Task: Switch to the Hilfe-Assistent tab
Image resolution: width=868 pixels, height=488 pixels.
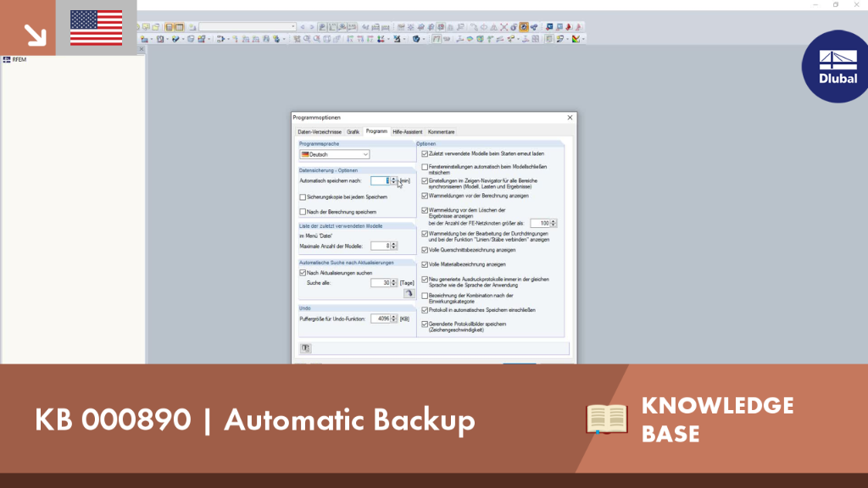Action: 408,131
